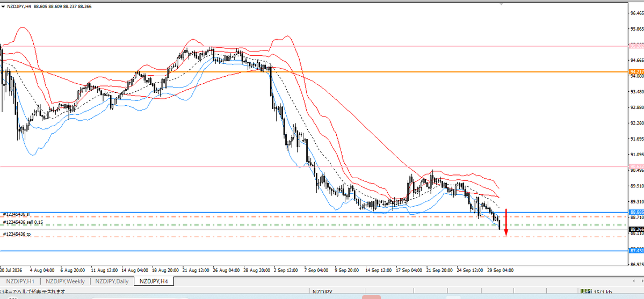Screen dimensions: 644x299
Task: Click the 14 Sep 12:00 time label
Action: 378,270
